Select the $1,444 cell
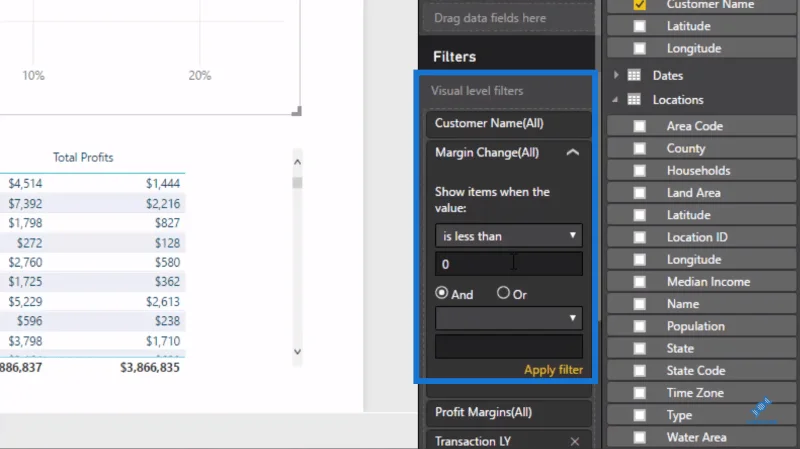 click(x=163, y=184)
